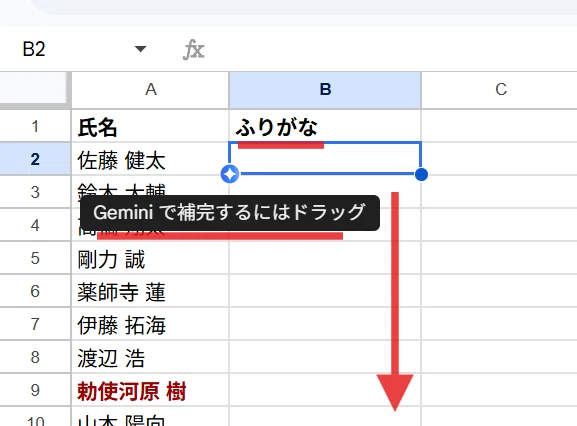Click the cell containing 佐藤 健太
The image size is (577, 426).
pos(150,159)
